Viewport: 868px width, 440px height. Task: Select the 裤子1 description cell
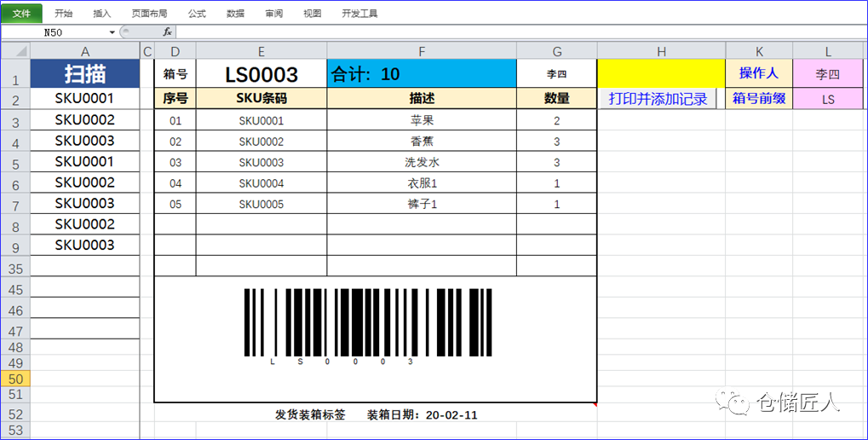coord(422,204)
